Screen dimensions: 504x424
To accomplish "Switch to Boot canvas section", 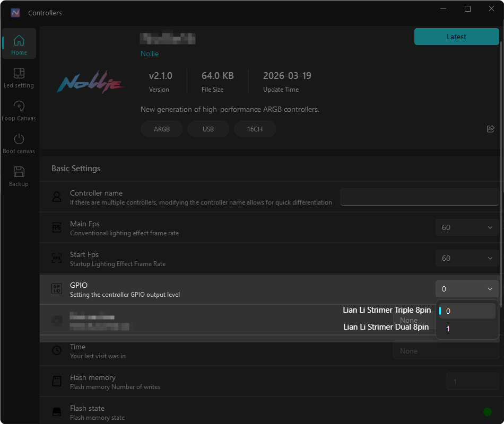I will click(x=19, y=144).
